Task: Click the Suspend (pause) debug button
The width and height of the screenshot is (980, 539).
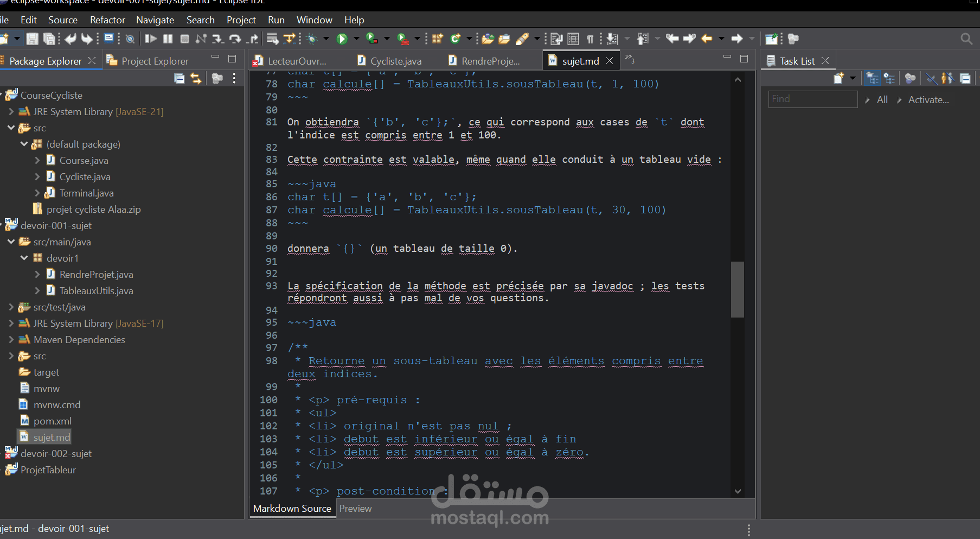Action: (x=168, y=39)
